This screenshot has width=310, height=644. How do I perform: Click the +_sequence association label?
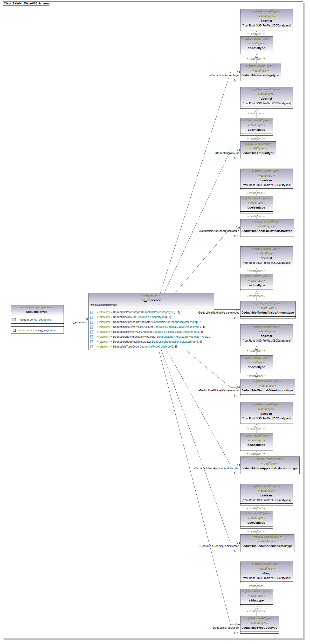click(x=79, y=322)
